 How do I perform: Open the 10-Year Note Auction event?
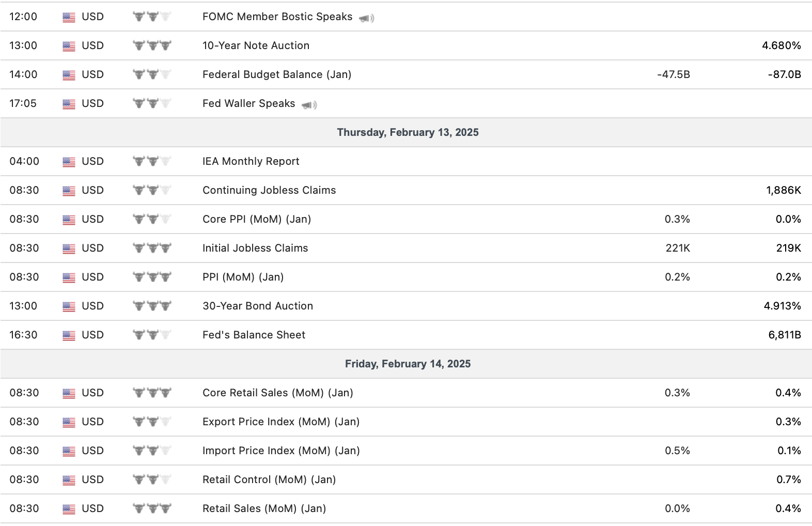[x=256, y=45]
